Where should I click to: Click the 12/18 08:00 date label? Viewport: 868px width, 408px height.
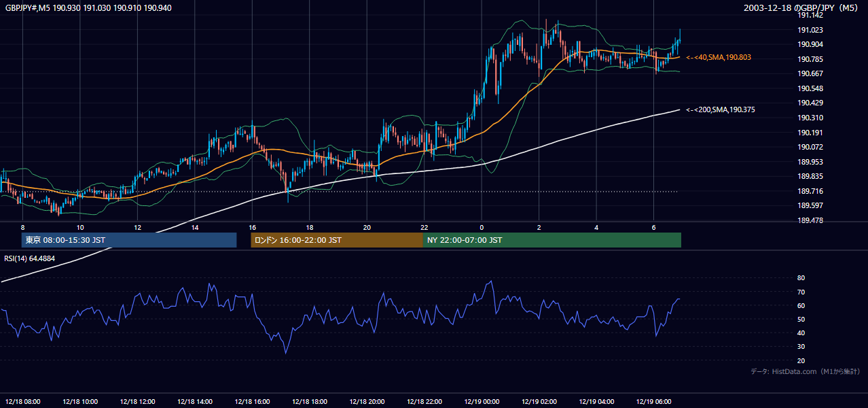coord(23,401)
